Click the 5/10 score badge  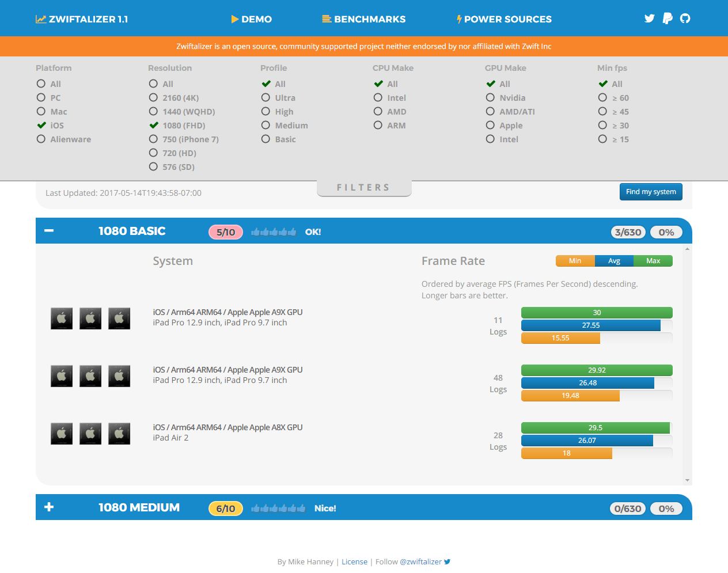[x=226, y=232]
